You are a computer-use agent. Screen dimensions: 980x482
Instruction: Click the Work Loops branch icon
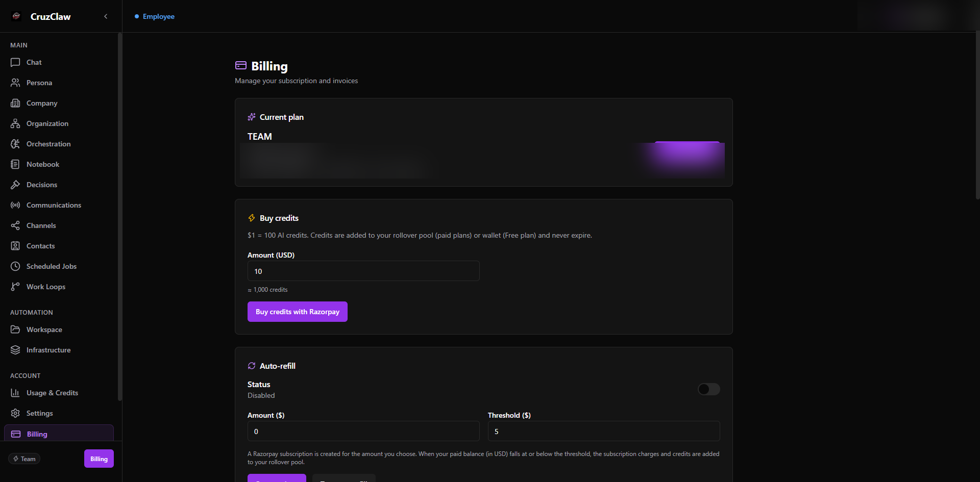click(x=15, y=287)
